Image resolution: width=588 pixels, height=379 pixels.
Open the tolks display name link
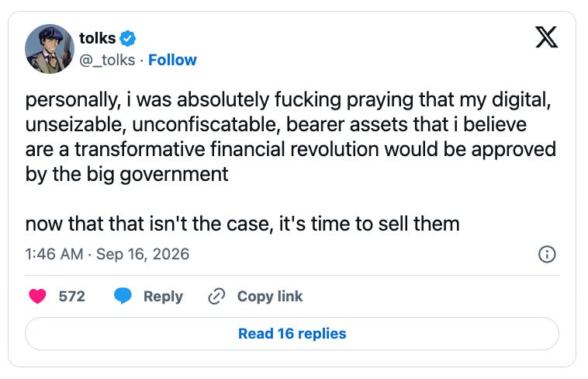coord(98,38)
